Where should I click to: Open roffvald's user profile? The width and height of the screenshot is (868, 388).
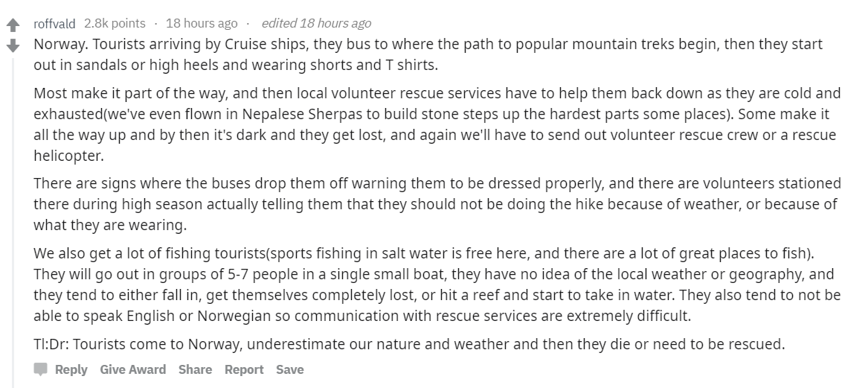tap(54, 23)
